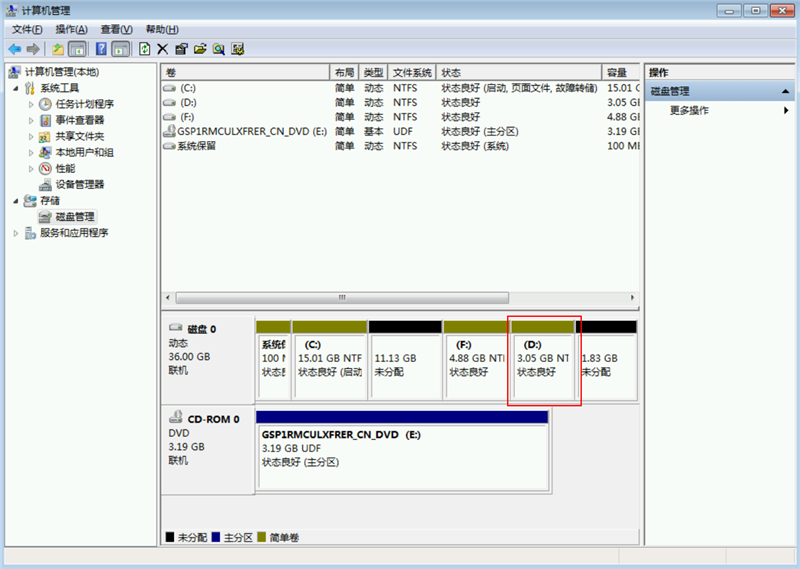
Task: Collapse the 磁盘管理 section in Actions pane
Action: tap(786, 91)
